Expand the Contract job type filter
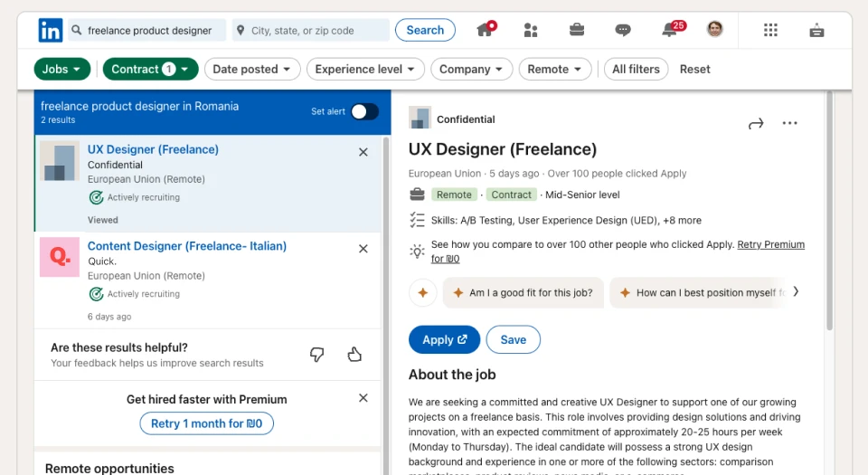This screenshot has width=868, height=475. [151, 69]
